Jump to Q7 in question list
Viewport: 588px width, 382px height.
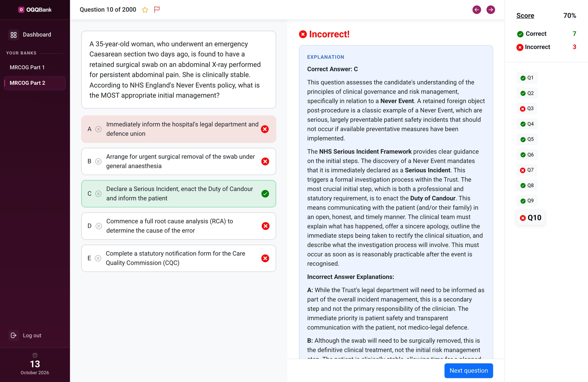527,170
